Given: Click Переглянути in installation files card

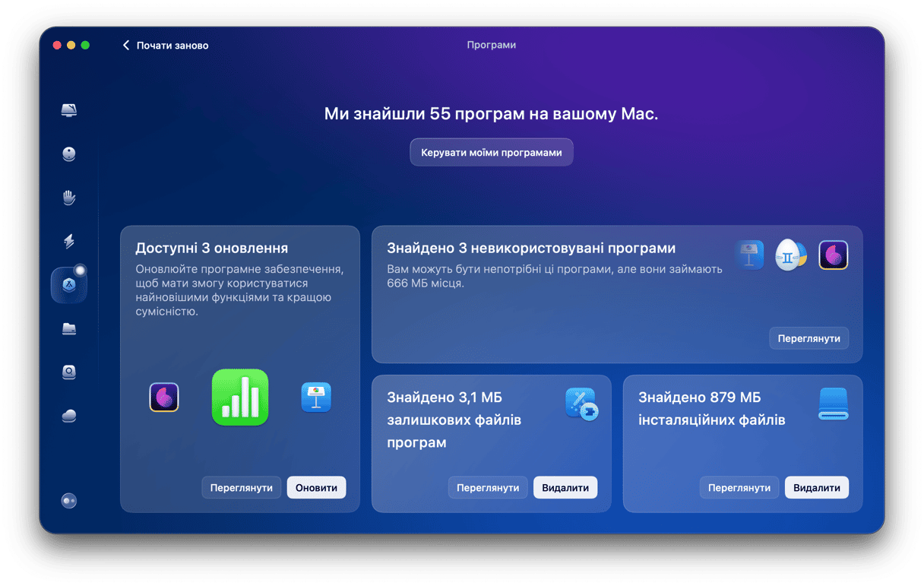Looking at the screenshot, I should click(739, 487).
